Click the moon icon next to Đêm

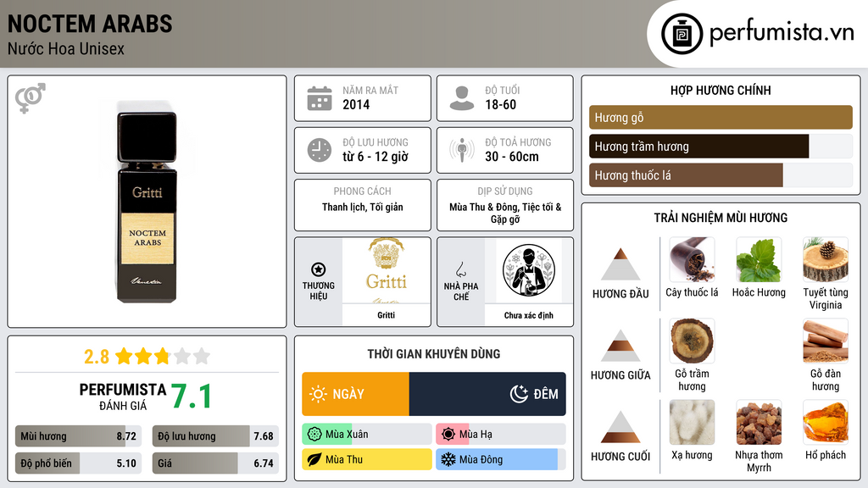coord(519,394)
